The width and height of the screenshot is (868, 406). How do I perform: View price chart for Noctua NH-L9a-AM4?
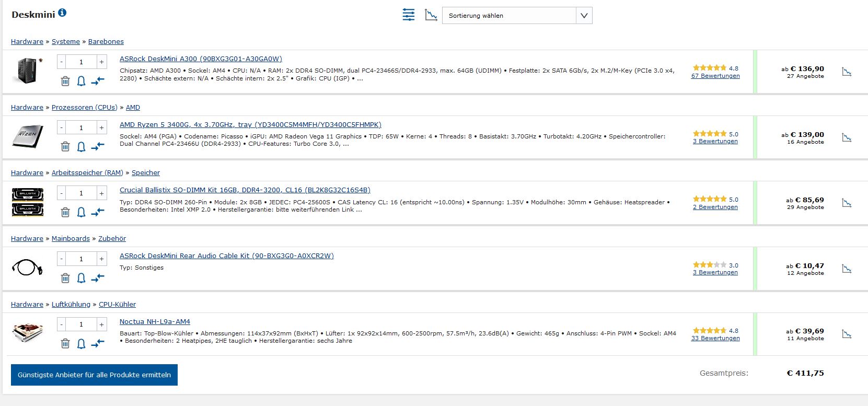click(847, 334)
